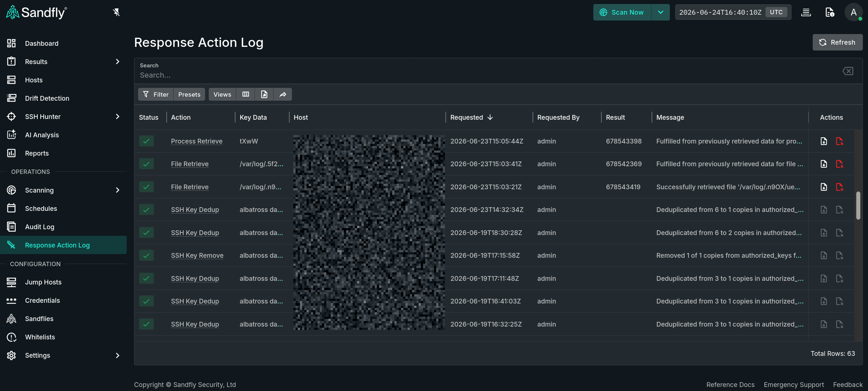
Task: Delete retrieved file for result 678543419
Action: [839, 187]
